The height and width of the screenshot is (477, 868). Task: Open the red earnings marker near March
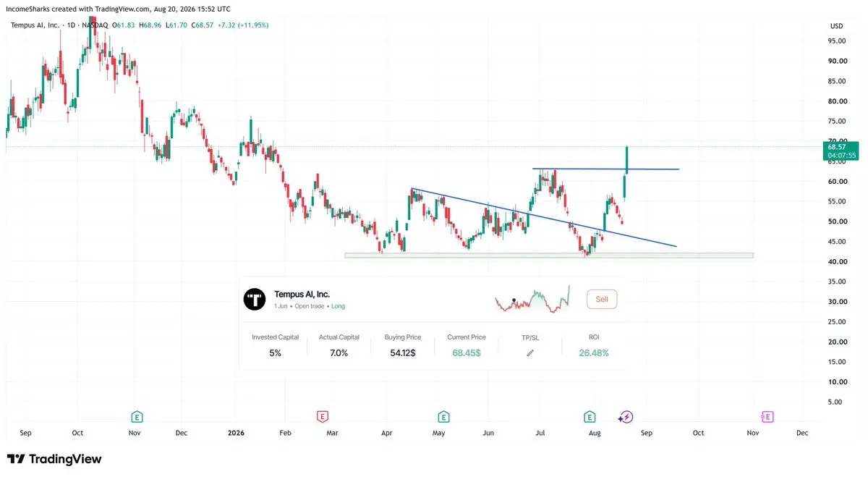[323, 416]
